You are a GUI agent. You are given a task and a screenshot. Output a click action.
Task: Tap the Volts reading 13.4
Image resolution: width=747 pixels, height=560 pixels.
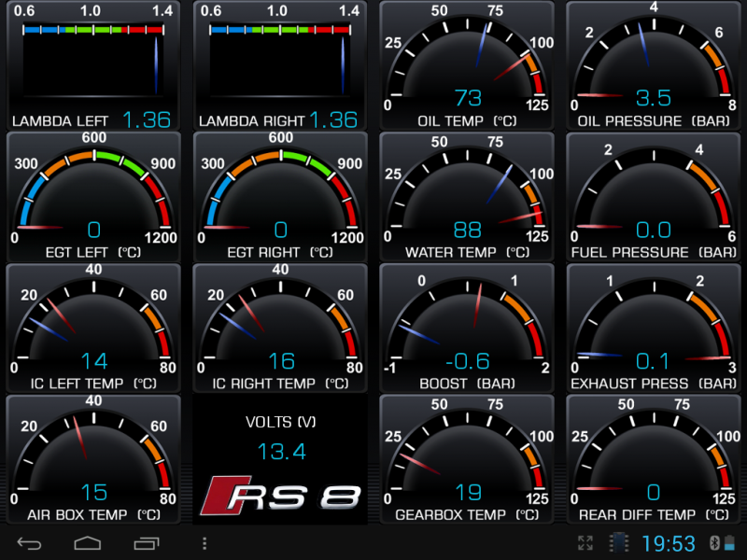click(281, 452)
